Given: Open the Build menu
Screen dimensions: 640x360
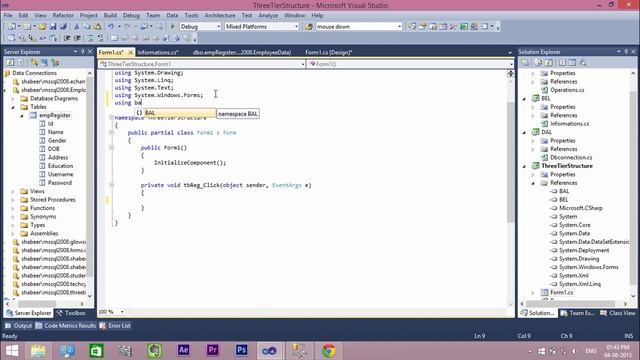Looking at the screenshot, I should click(x=110, y=16).
